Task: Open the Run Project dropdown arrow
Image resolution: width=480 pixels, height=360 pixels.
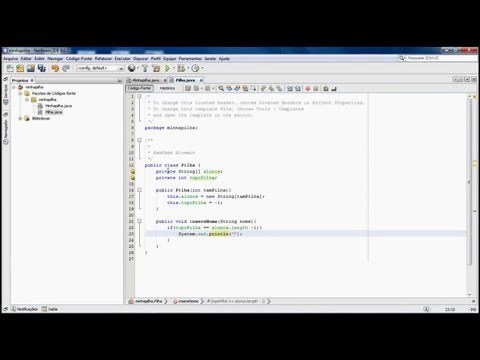Action: pyautogui.click(x=173, y=68)
